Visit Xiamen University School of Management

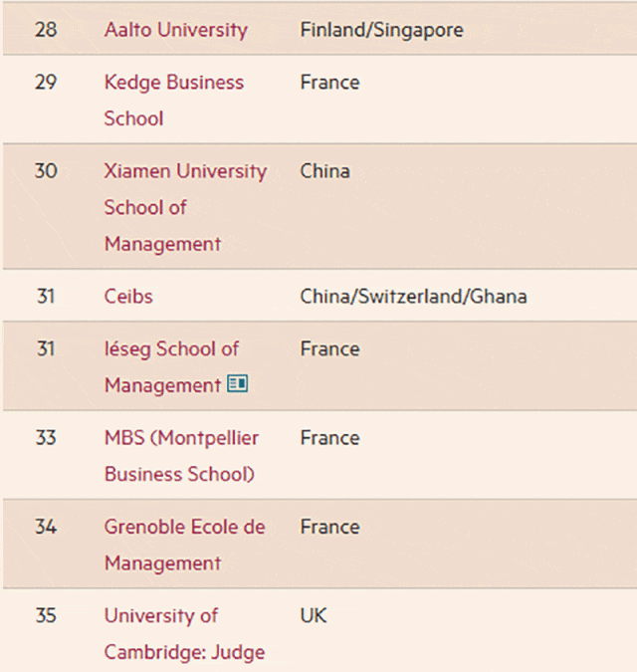click(x=185, y=207)
